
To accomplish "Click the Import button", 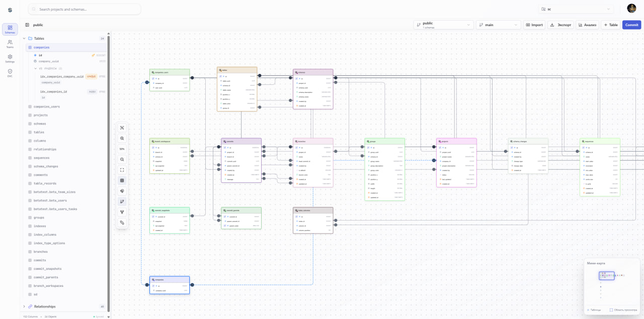I will 534,25.
